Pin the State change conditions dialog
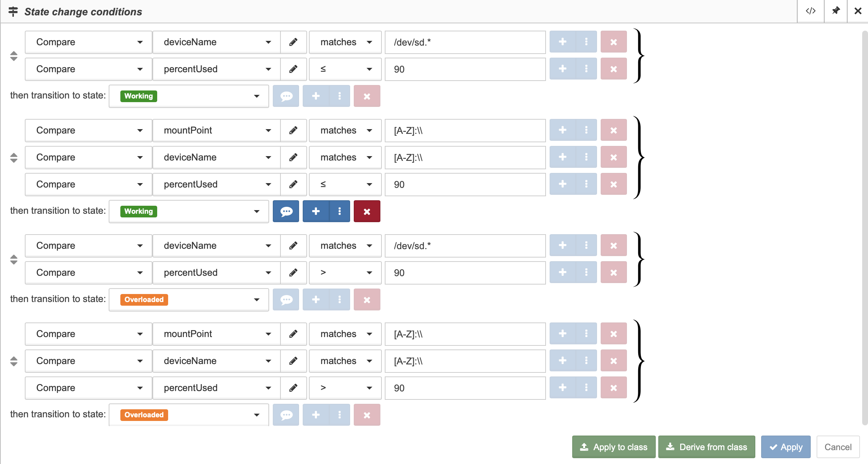868x464 pixels. (x=836, y=11)
